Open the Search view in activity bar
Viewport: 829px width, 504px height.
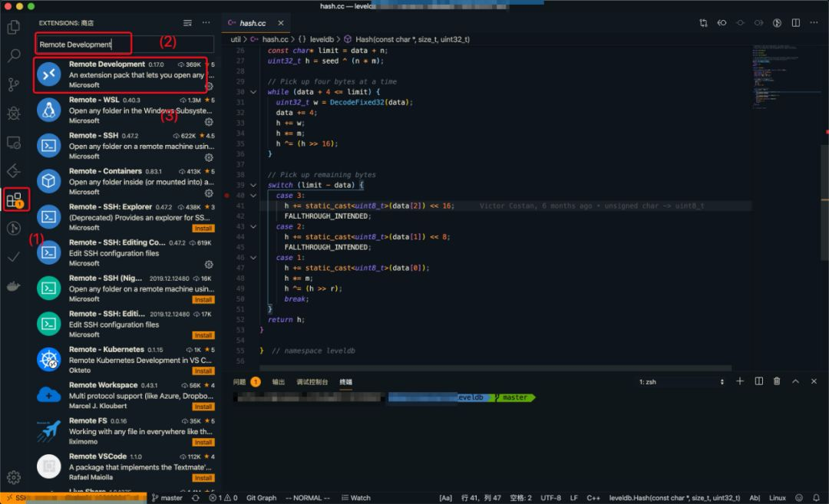tap(14, 55)
